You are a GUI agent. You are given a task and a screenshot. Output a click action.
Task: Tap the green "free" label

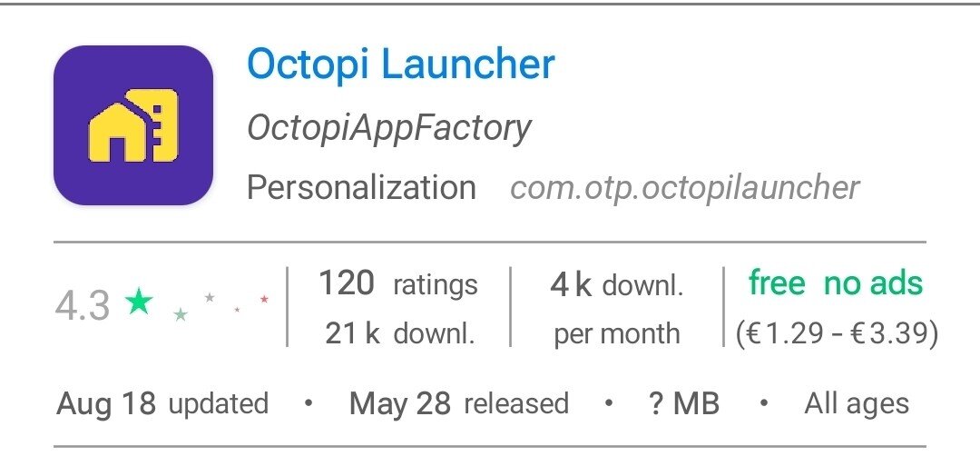pyautogui.click(x=777, y=283)
